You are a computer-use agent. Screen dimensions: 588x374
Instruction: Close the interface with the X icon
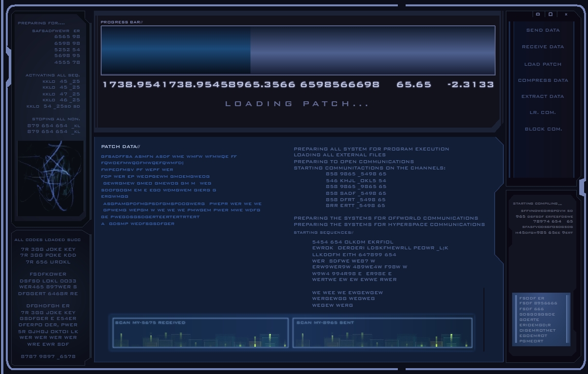[566, 15]
